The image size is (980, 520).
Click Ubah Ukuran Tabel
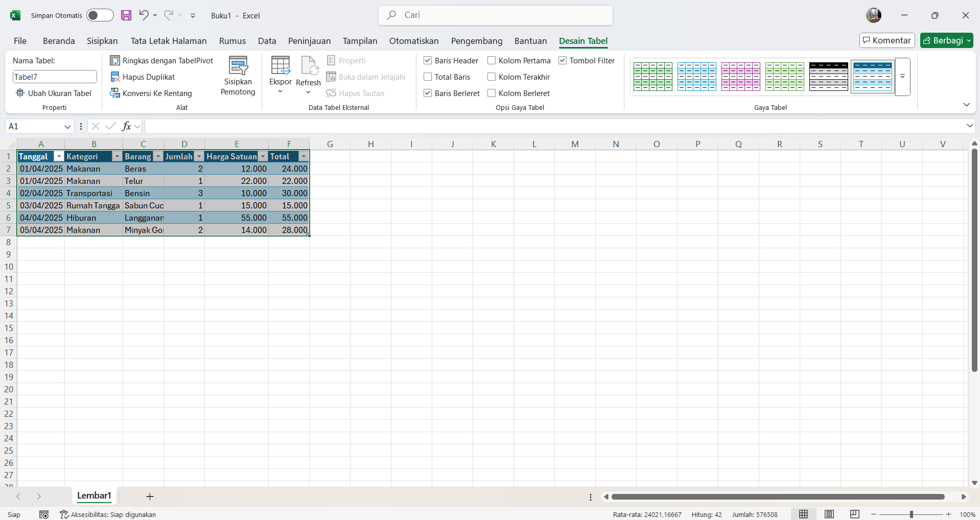pyautogui.click(x=54, y=93)
